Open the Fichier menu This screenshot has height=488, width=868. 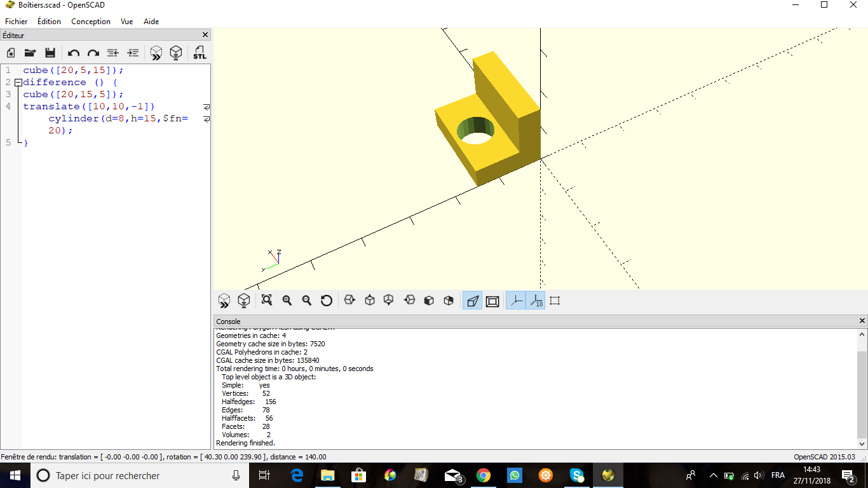coord(17,21)
